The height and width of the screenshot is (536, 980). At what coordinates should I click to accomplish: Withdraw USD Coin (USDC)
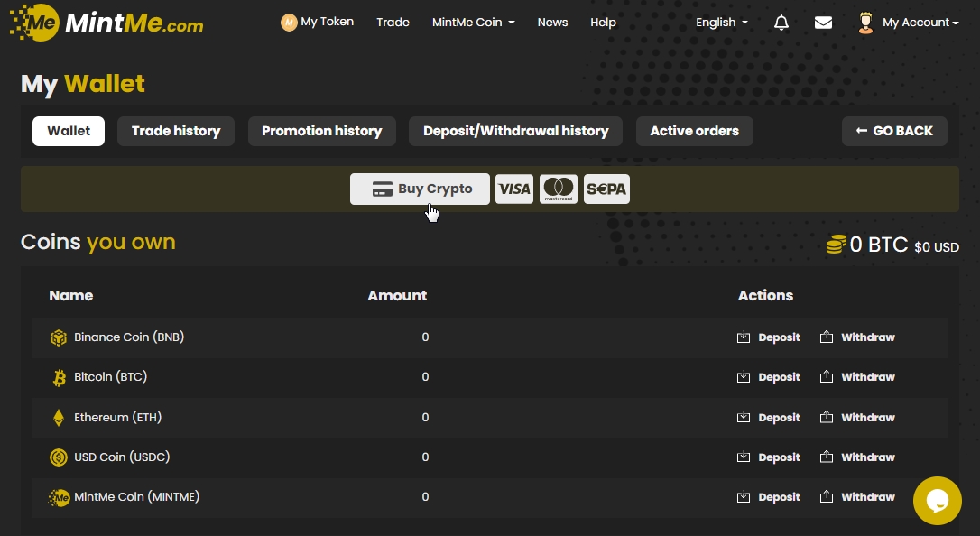[857, 457]
